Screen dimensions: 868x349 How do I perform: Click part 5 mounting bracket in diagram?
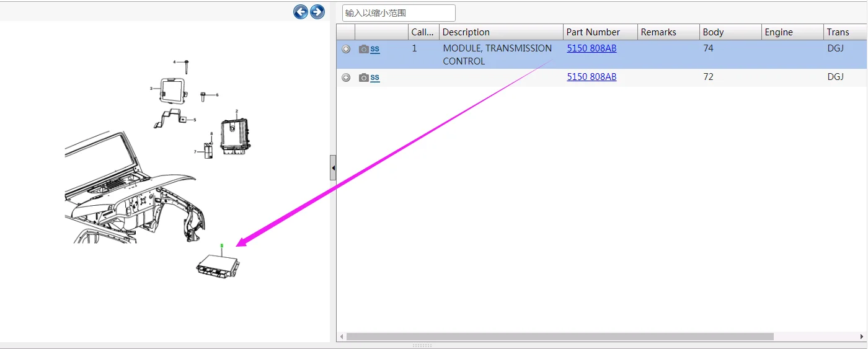[170, 119]
